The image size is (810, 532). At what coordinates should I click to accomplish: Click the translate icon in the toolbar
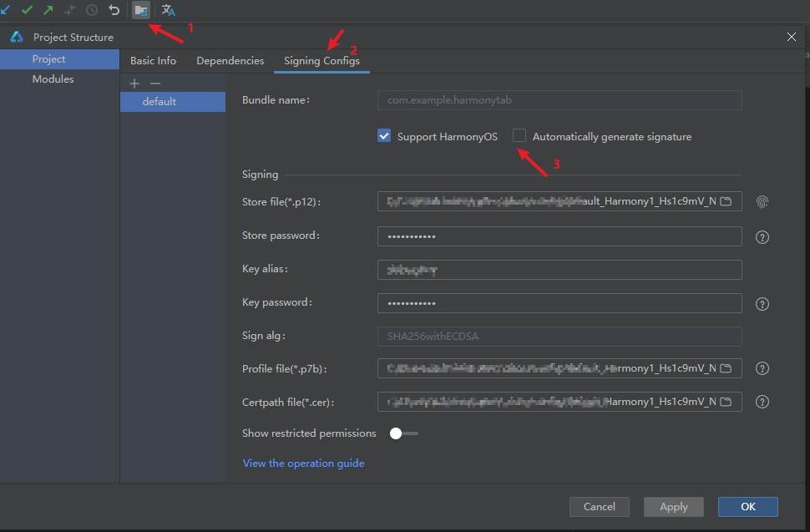[169, 10]
